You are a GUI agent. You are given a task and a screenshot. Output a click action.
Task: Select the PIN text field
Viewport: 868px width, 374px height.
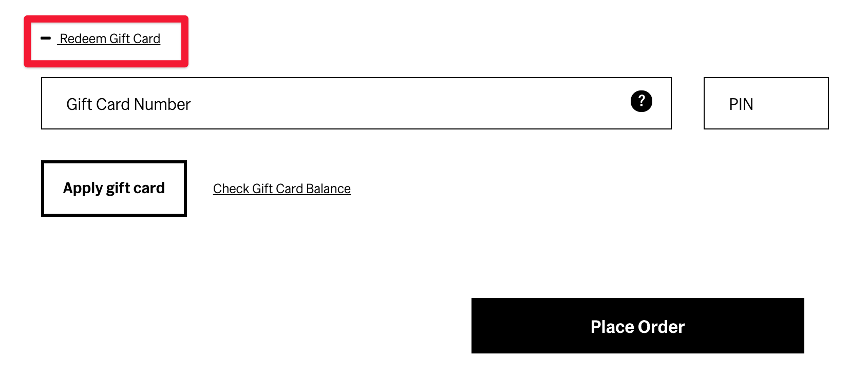coord(766,103)
